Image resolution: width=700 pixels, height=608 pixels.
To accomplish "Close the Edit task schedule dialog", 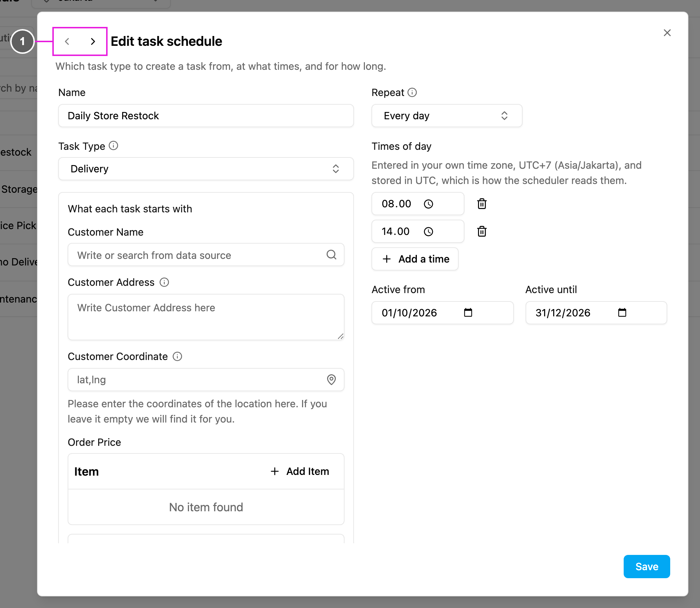I will point(667,33).
